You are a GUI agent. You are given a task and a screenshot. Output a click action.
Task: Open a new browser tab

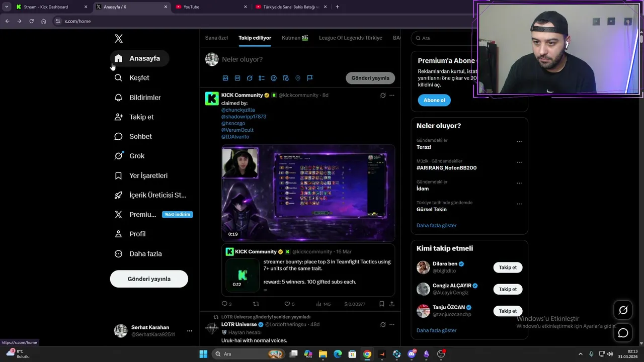[x=337, y=7]
